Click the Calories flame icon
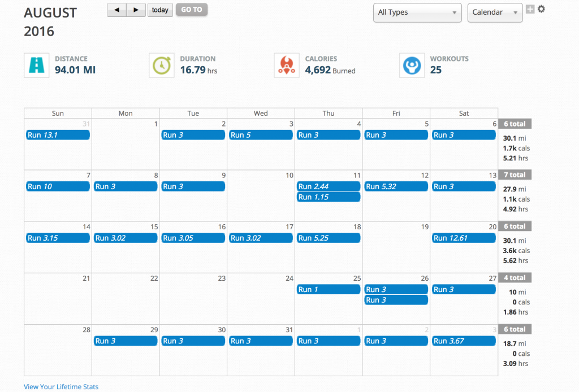The image size is (579, 392). click(x=287, y=66)
